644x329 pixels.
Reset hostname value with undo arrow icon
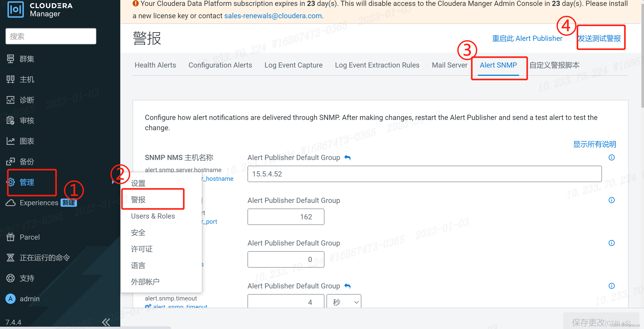348,158
